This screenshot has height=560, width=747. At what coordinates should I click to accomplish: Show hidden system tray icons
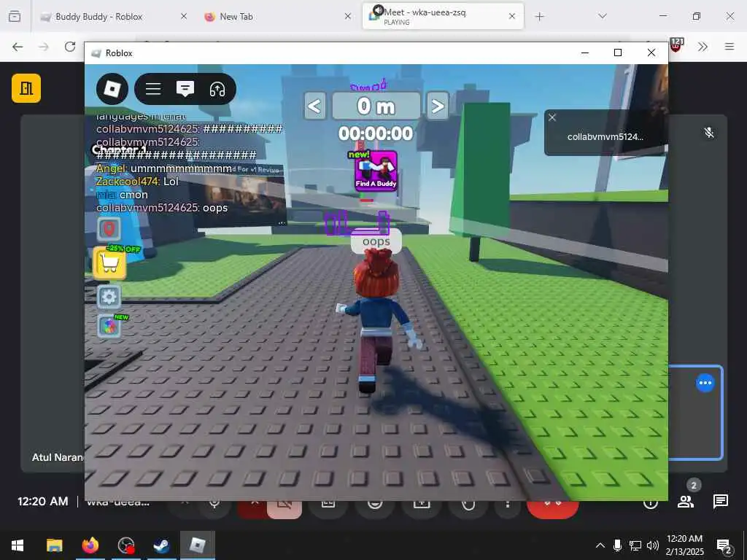point(600,545)
